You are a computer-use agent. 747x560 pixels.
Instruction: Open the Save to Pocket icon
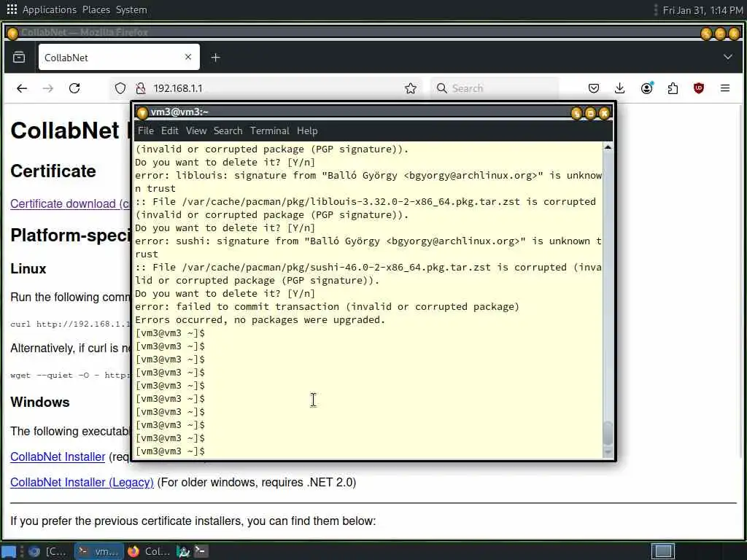[x=594, y=88]
